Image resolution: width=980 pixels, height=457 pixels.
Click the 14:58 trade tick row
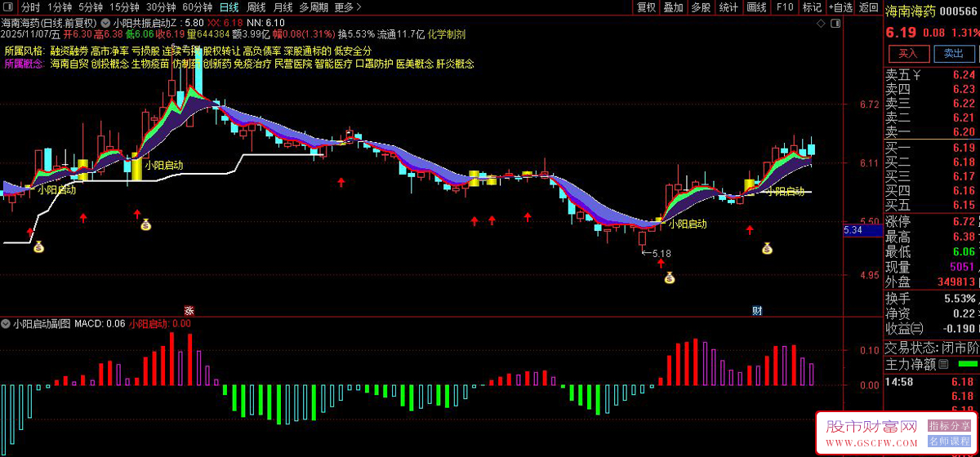pyautogui.click(x=931, y=382)
